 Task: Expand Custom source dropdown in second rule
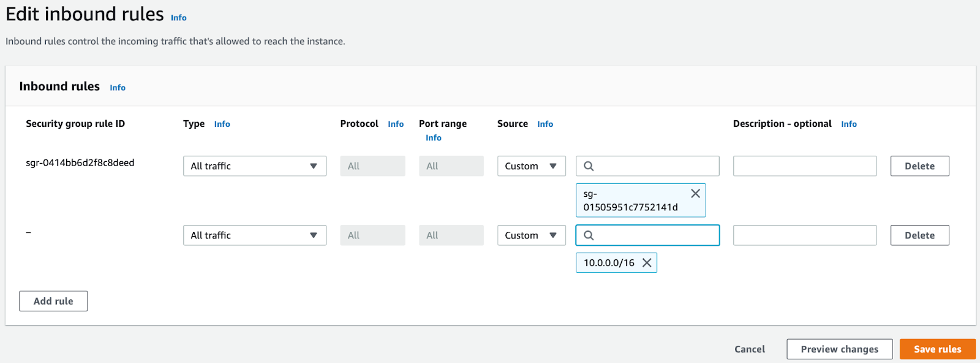[531, 235]
